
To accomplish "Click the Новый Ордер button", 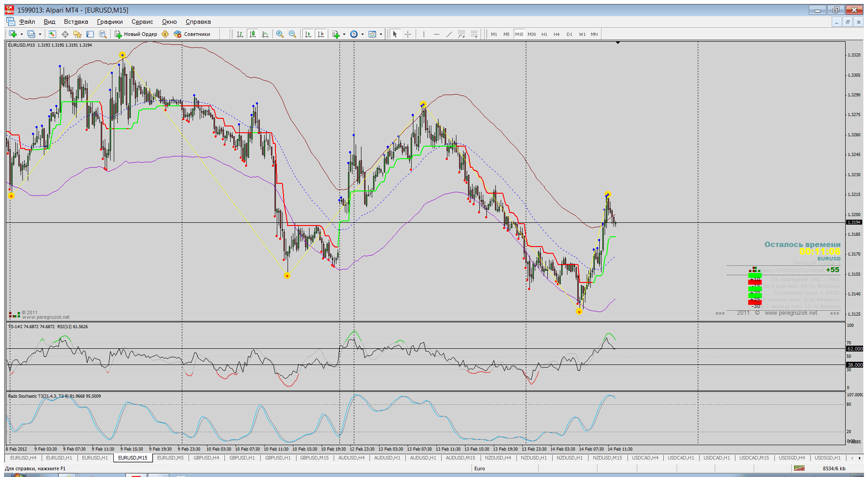I will (136, 34).
